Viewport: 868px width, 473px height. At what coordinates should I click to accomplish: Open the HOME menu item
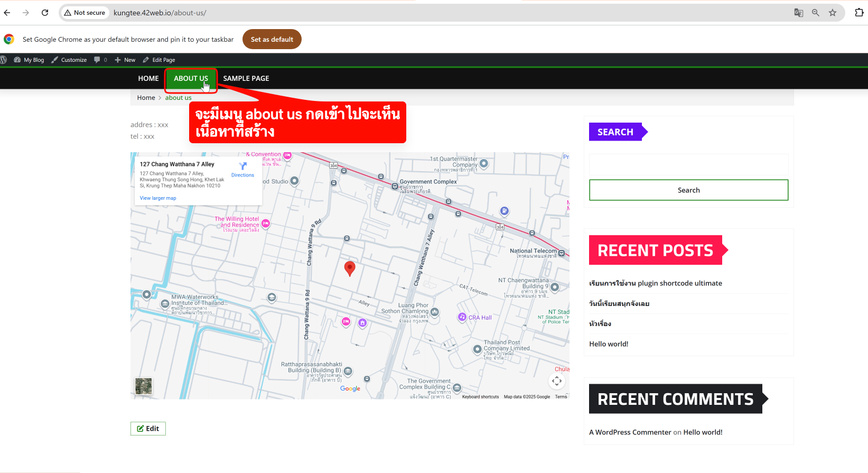(x=148, y=78)
